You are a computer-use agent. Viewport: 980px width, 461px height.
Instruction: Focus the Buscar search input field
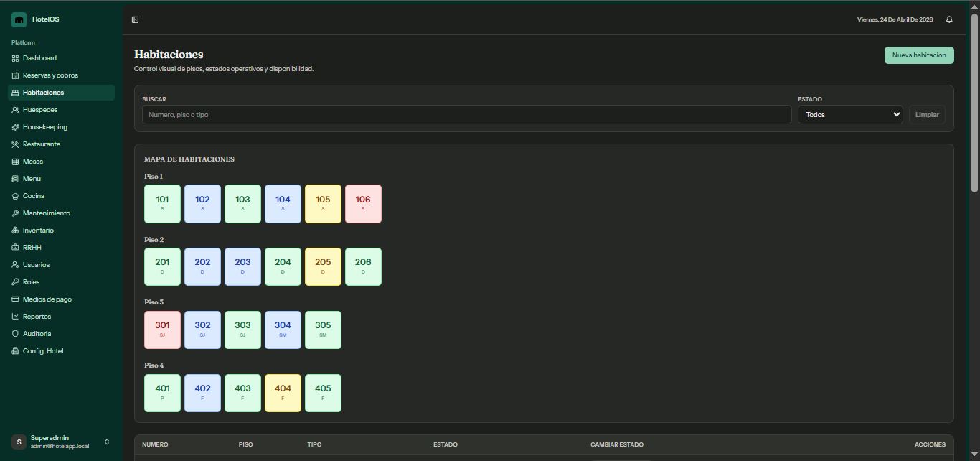point(466,115)
